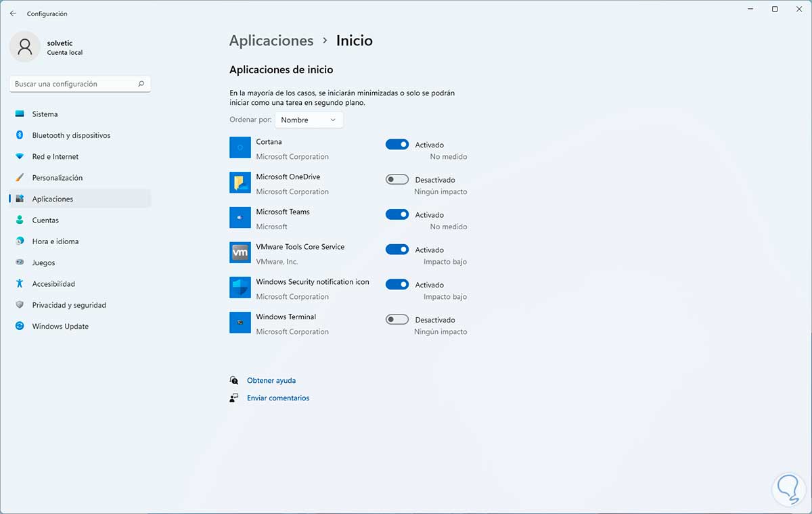Click the Red e Internet wifi icon
This screenshot has width=812, height=514.
click(x=20, y=156)
